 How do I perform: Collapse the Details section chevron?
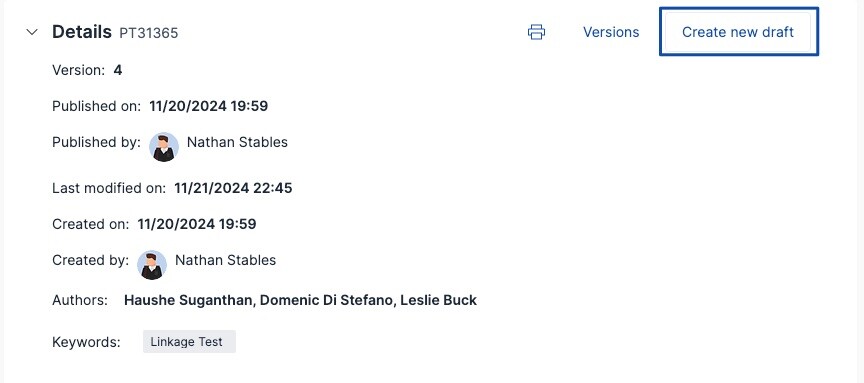click(x=33, y=32)
